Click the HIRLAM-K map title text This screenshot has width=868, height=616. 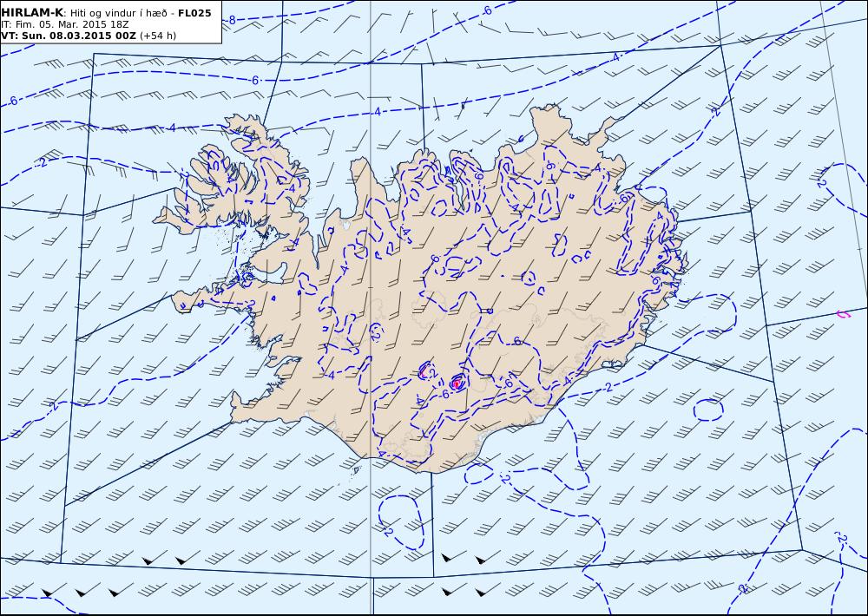click(x=33, y=13)
